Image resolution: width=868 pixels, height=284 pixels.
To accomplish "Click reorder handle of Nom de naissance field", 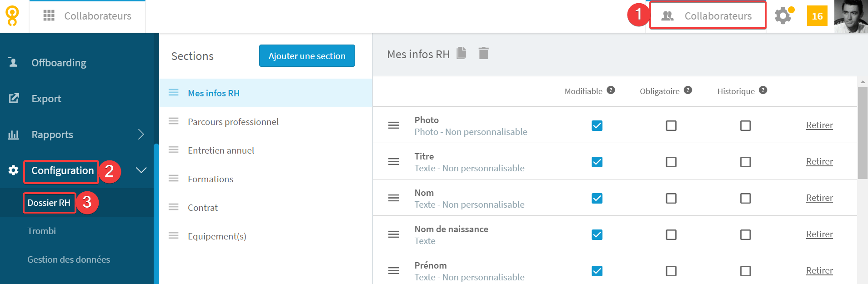I will (x=393, y=234).
